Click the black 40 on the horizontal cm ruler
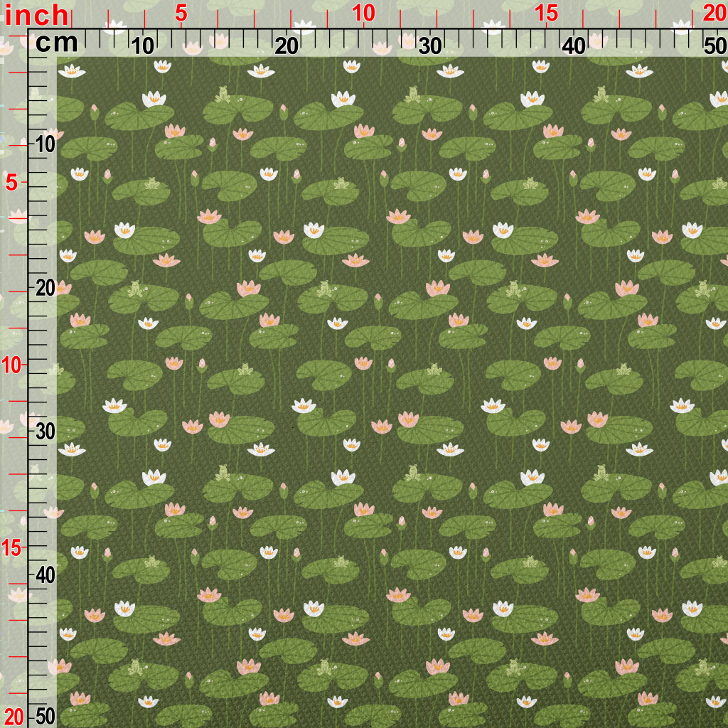 click(x=574, y=46)
